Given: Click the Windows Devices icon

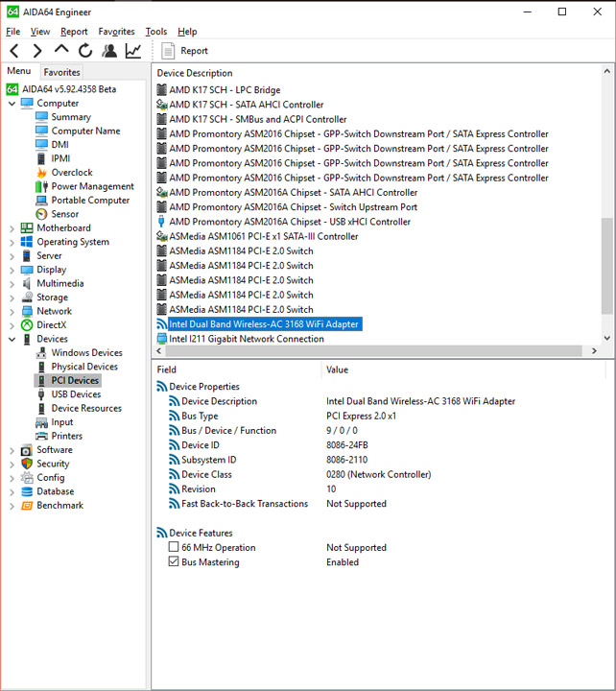Looking at the screenshot, I should (41, 352).
